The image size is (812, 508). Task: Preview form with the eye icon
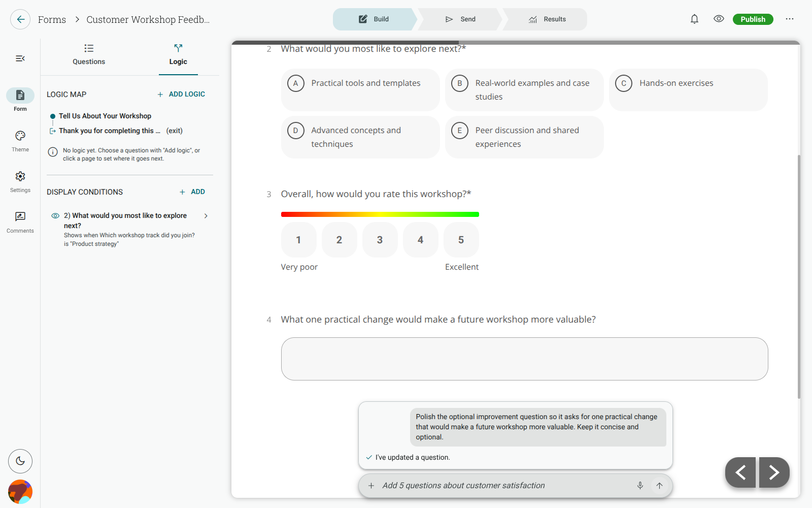point(719,19)
